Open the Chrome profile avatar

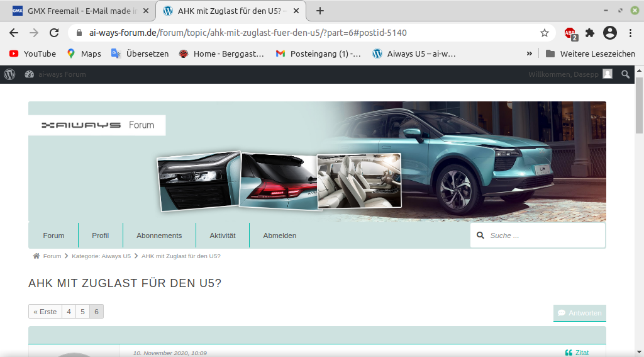[610, 33]
